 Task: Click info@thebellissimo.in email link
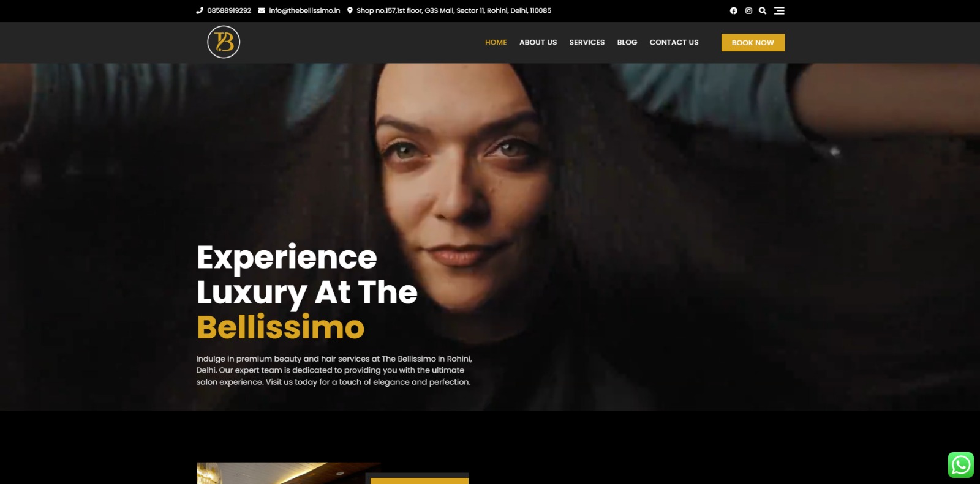[x=304, y=10]
